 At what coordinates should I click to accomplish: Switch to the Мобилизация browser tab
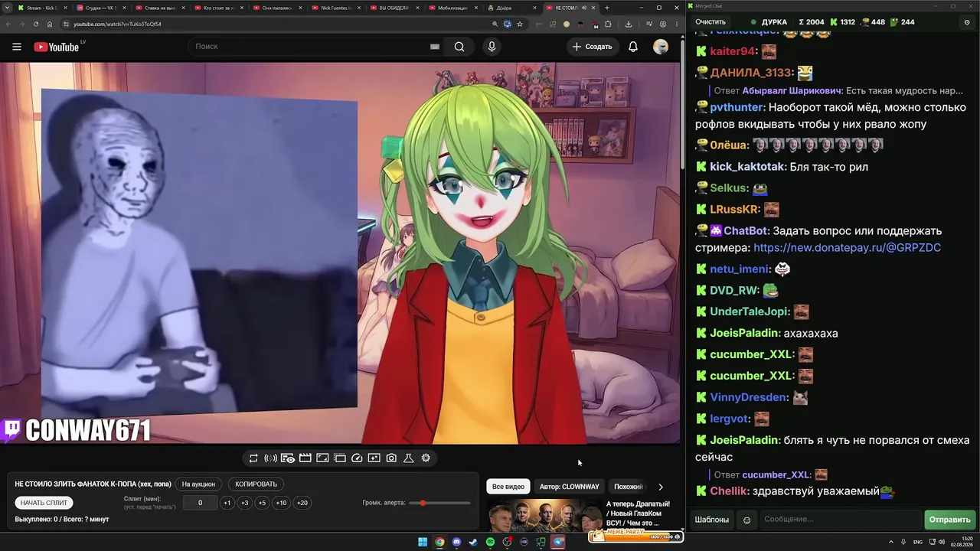click(453, 8)
